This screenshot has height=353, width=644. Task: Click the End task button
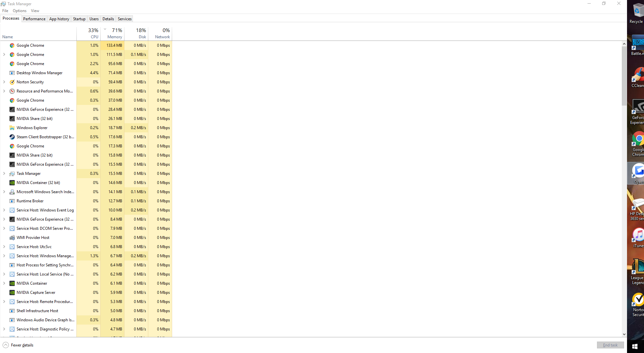click(x=610, y=345)
